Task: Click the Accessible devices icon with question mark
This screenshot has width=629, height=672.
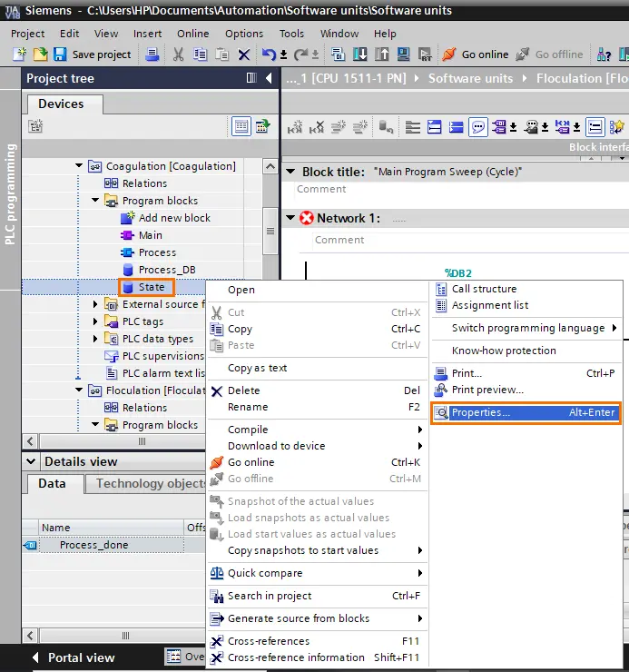Action: [x=604, y=54]
